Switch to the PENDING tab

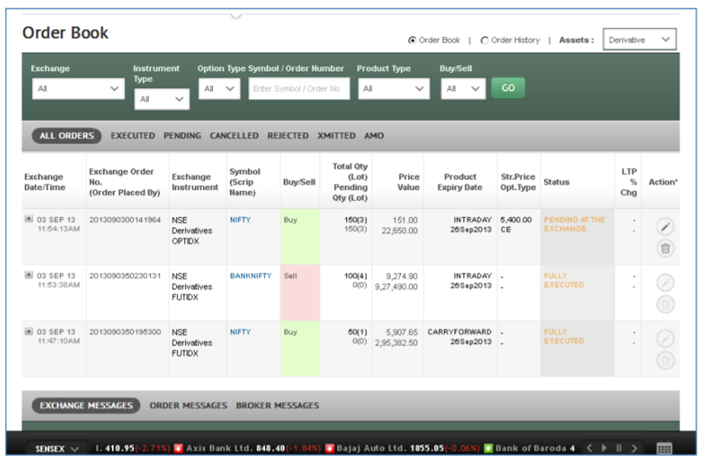(182, 136)
